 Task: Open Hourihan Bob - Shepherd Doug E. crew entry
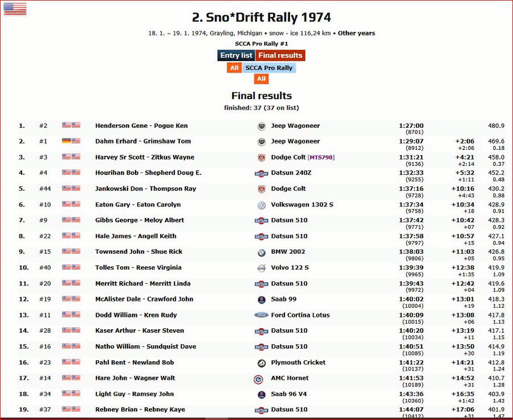coord(148,173)
